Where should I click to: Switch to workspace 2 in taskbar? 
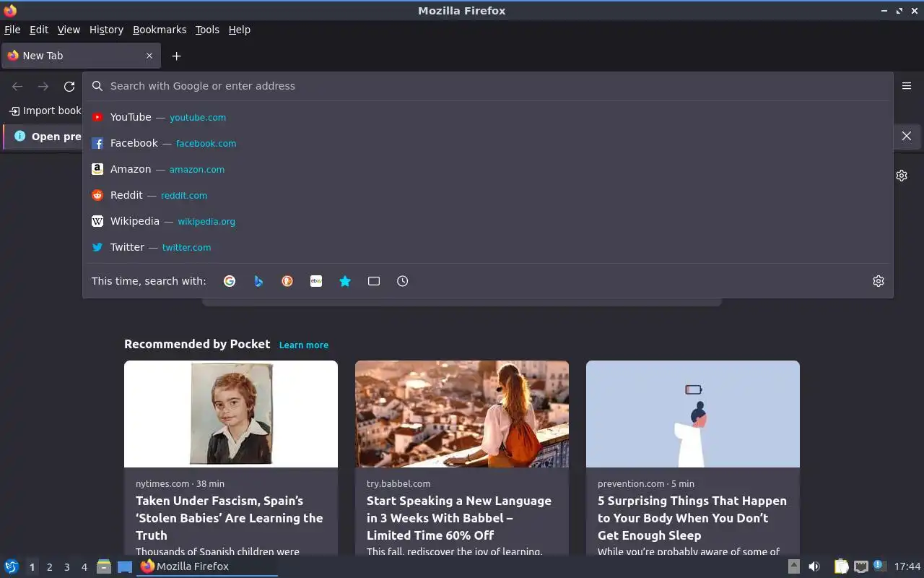point(49,567)
